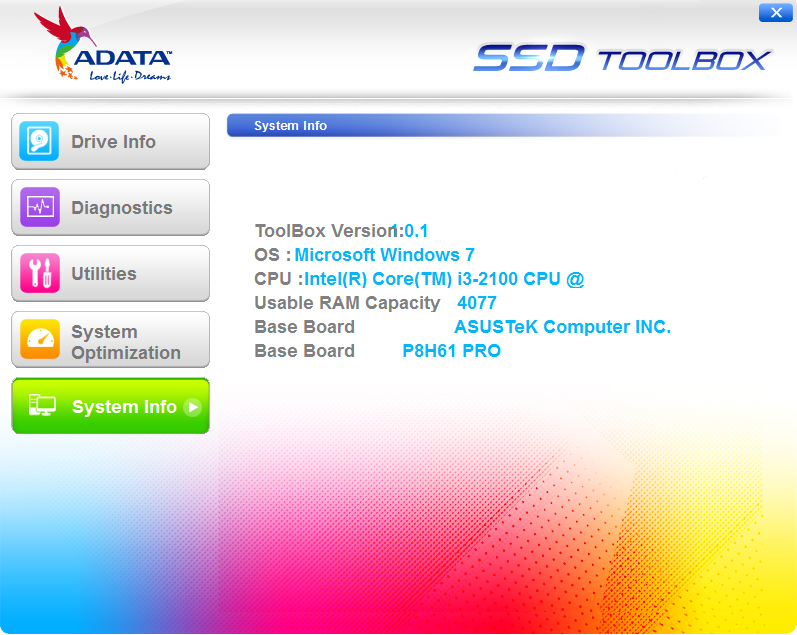Viewport: 797px width, 635px height.
Task: Click the version value 1.0.1
Action: [x=410, y=231]
